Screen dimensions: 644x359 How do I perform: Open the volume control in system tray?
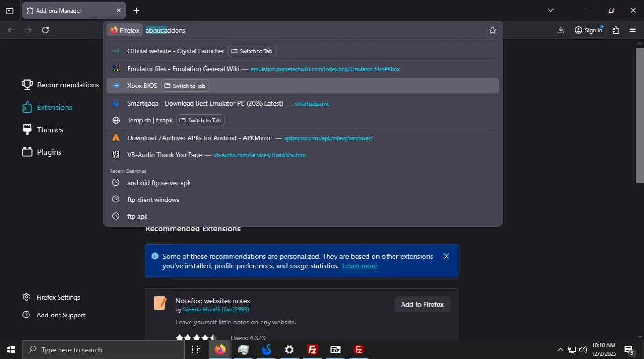coord(583,350)
